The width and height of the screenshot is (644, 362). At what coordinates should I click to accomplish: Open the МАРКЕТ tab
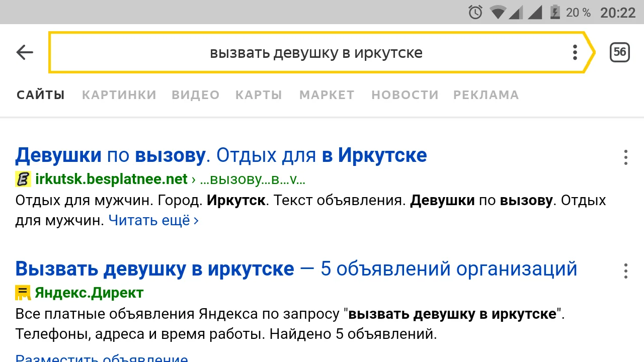327,95
